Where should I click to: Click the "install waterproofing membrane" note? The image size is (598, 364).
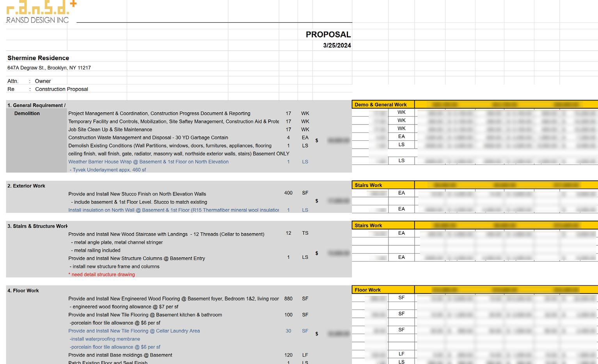click(105, 339)
